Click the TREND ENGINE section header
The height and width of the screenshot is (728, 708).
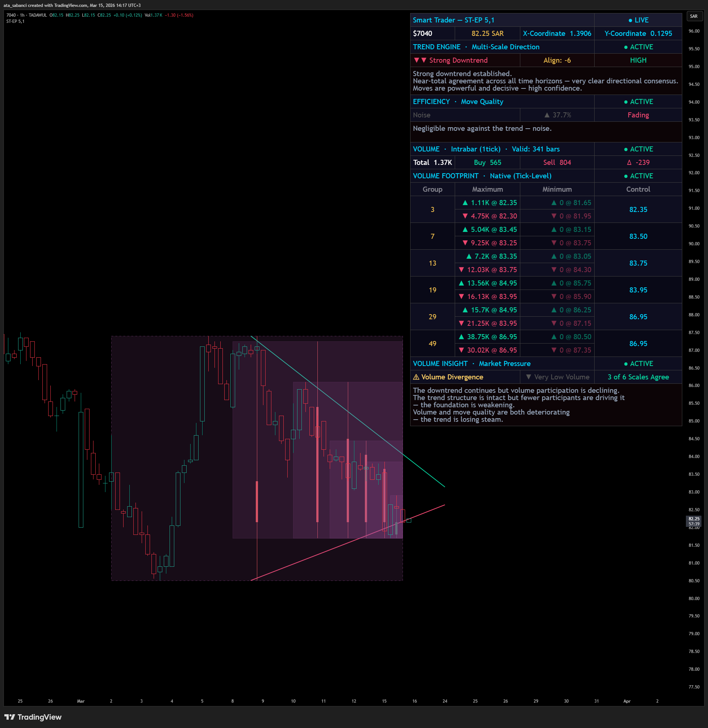point(502,47)
